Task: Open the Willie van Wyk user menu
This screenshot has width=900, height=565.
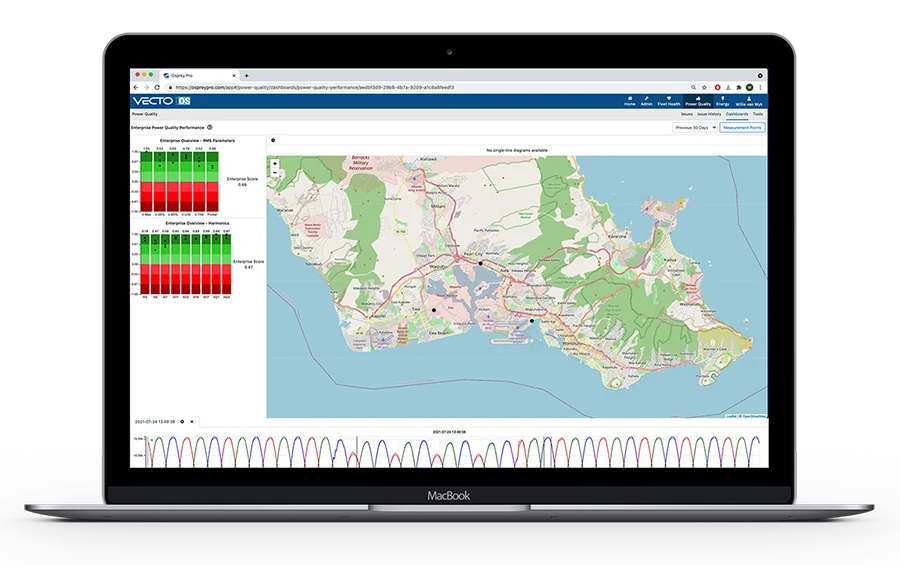Action: [x=749, y=101]
